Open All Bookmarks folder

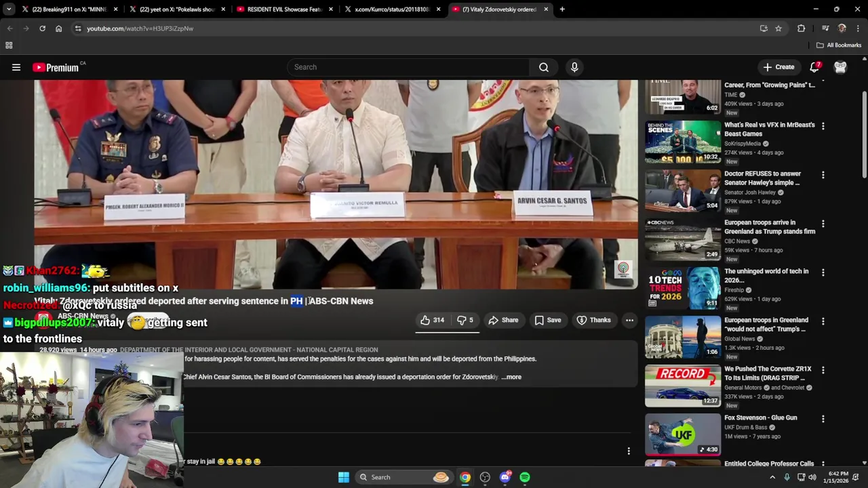(x=839, y=45)
